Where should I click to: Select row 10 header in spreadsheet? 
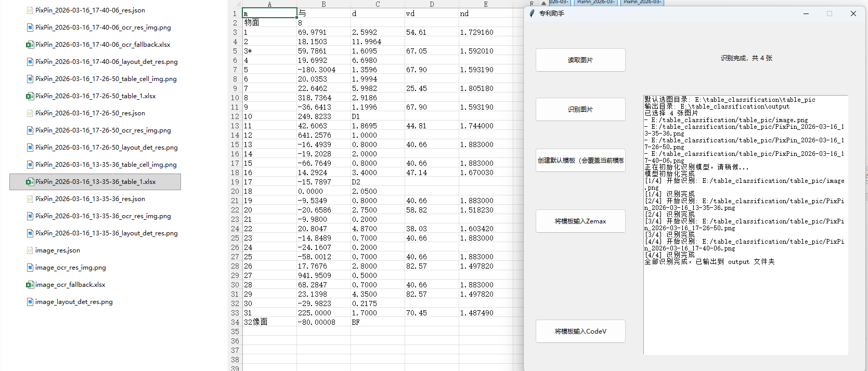[x=235, y=98]
